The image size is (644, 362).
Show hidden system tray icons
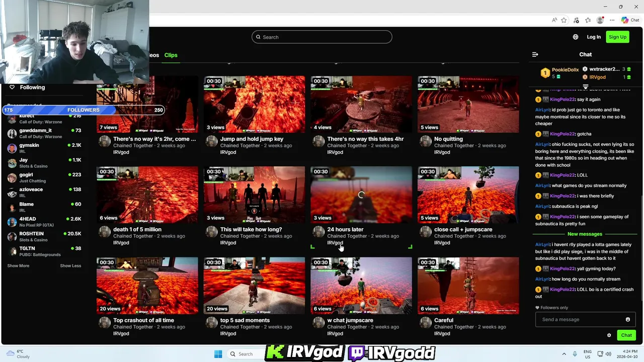coord(563,354)
